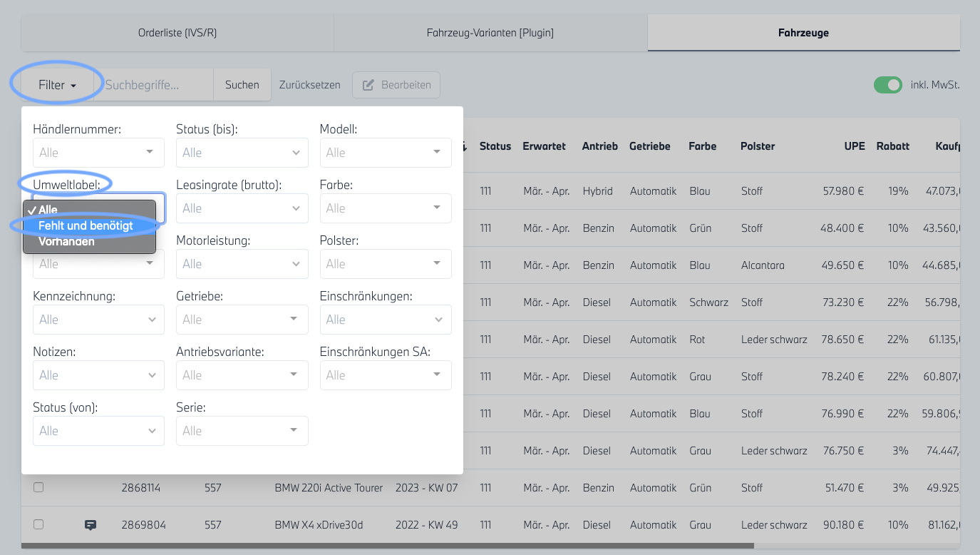Open the Filter dropdown button
980x555 pixels.
(x=57, y=85)
